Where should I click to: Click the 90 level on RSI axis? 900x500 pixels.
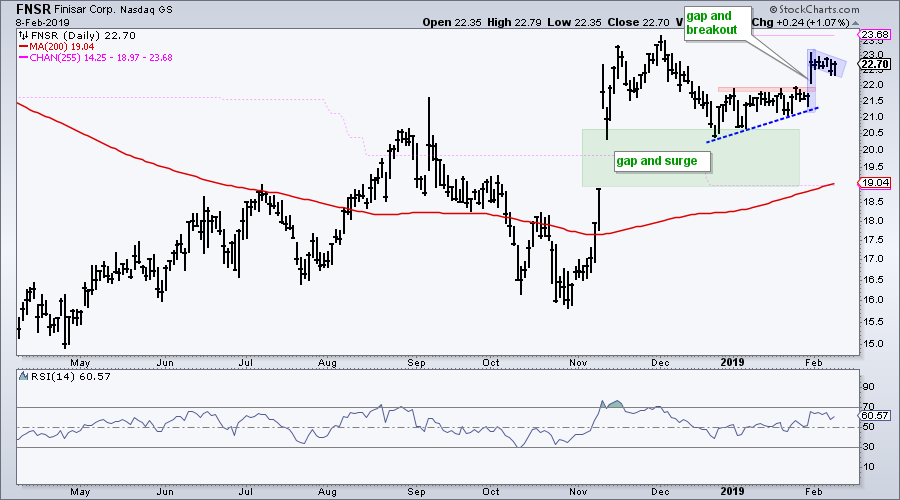[x=868, y=387]
